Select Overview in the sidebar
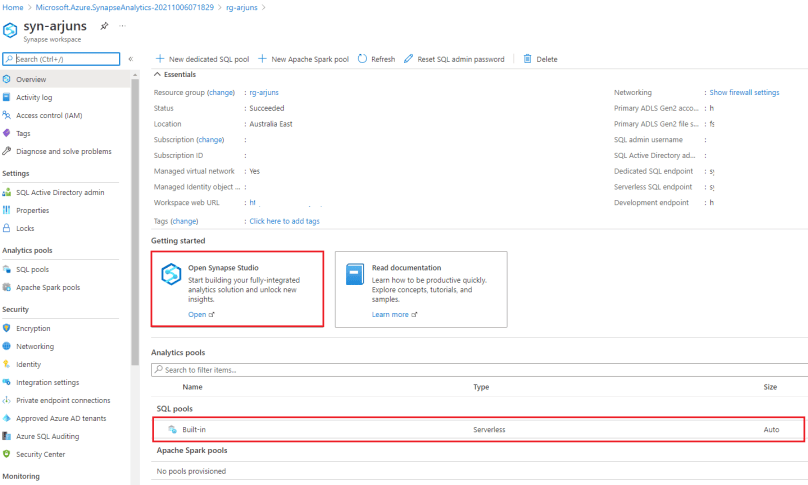The height and width of the screenshot is (485, 808). coord(65,79)
